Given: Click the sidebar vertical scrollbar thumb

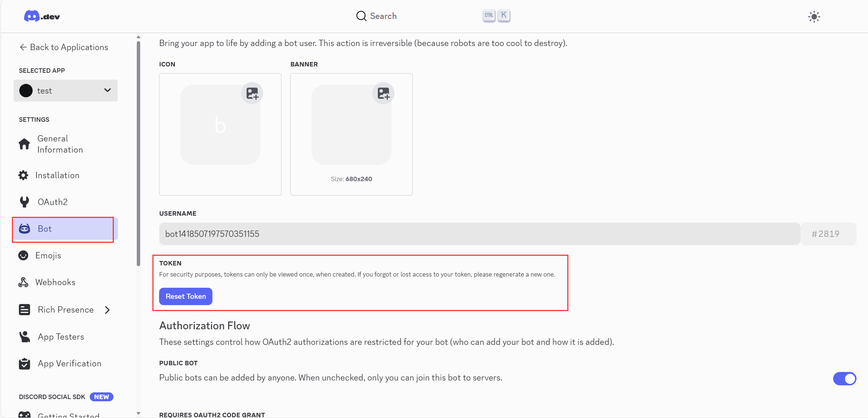Looking at the screenshot, I should click(138, 154).
